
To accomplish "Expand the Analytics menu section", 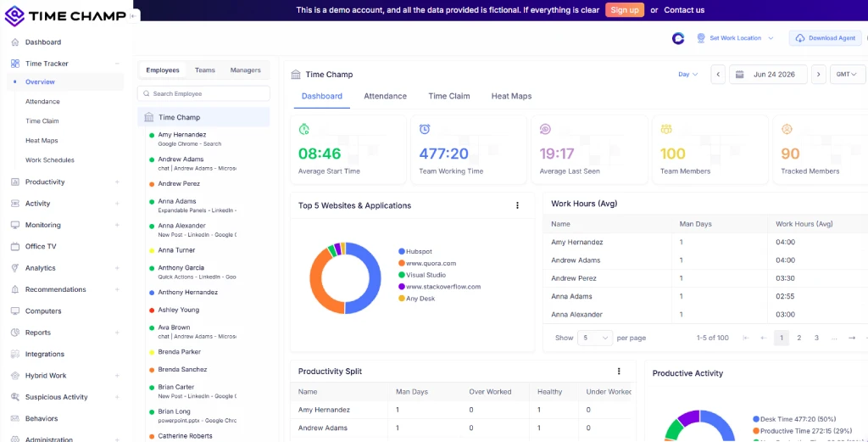I will tap(117, 268).
